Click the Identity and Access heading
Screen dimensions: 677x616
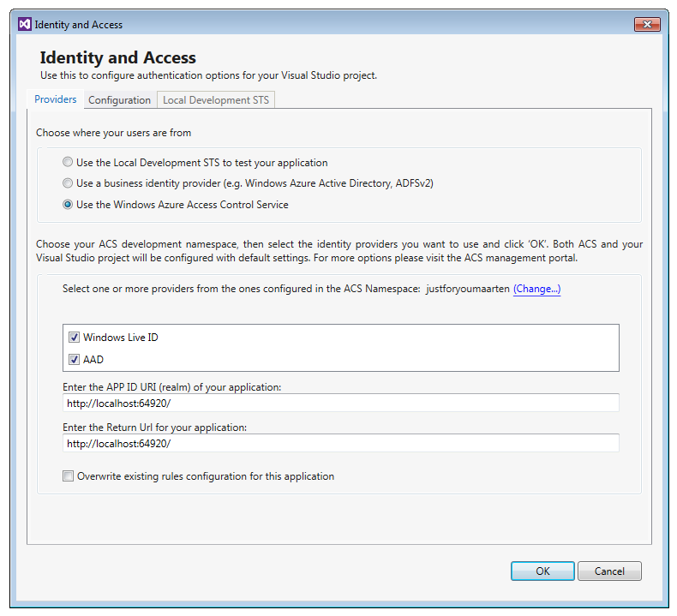point(118,57)
